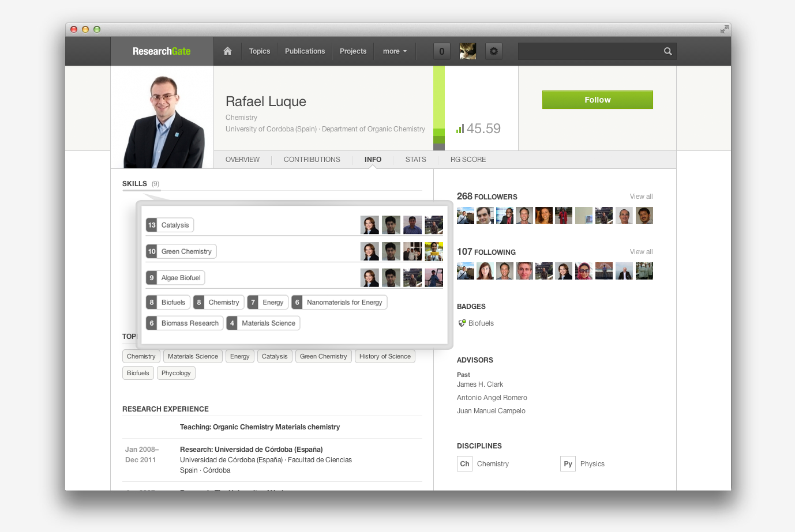Expand the more dropdown menu
Image resolution: width=795 pixels, height=532 pixels.
coord(395,51)
